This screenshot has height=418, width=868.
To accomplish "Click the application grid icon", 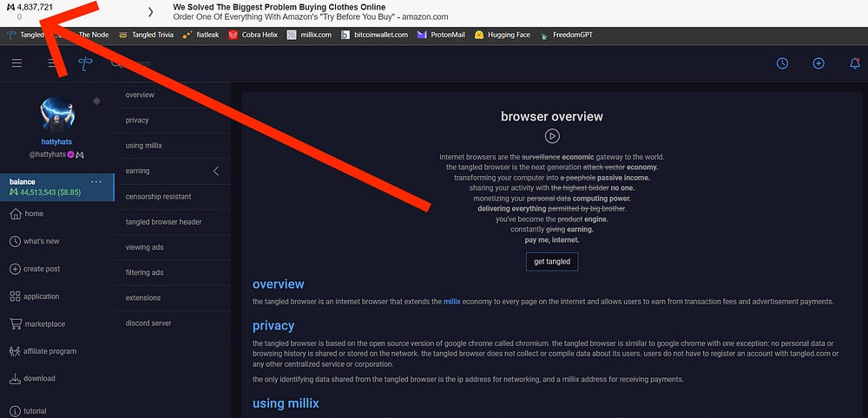I will pyautogui.click(x=15, y=297).
